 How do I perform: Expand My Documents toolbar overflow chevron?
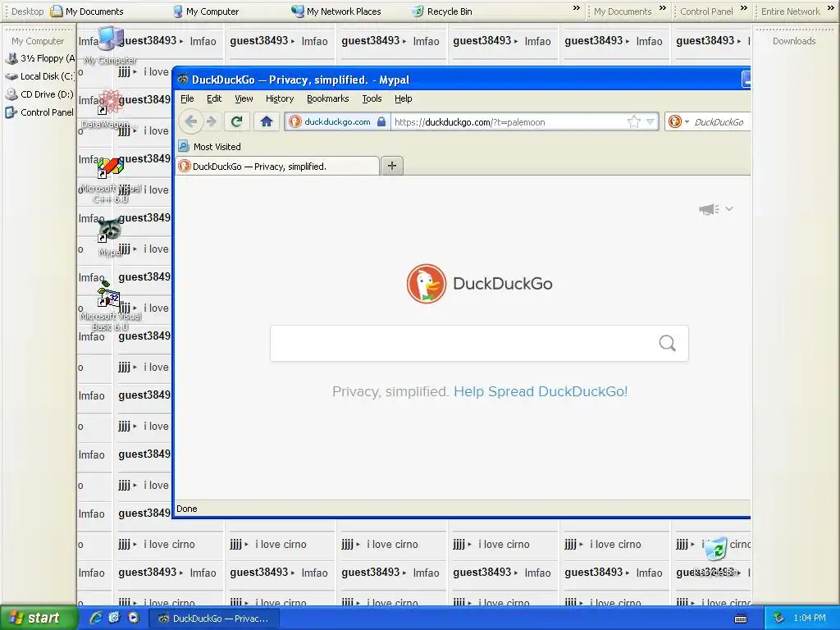[663, 8]
